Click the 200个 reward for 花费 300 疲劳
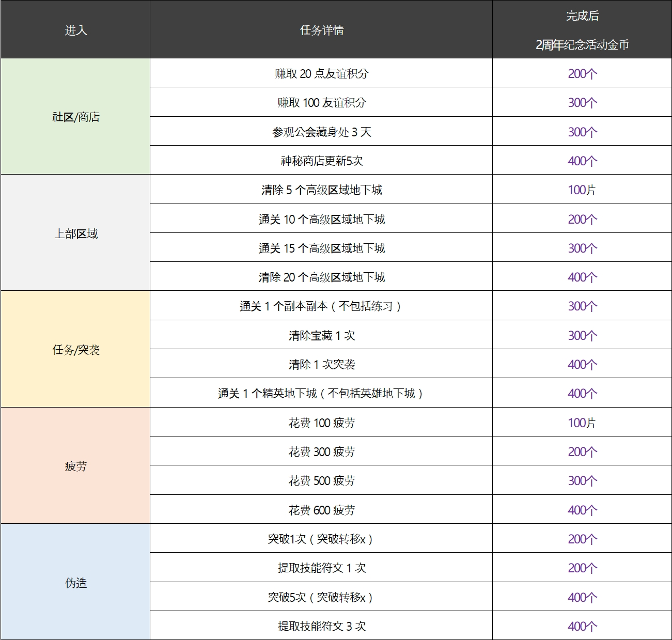 click(582, 451)
